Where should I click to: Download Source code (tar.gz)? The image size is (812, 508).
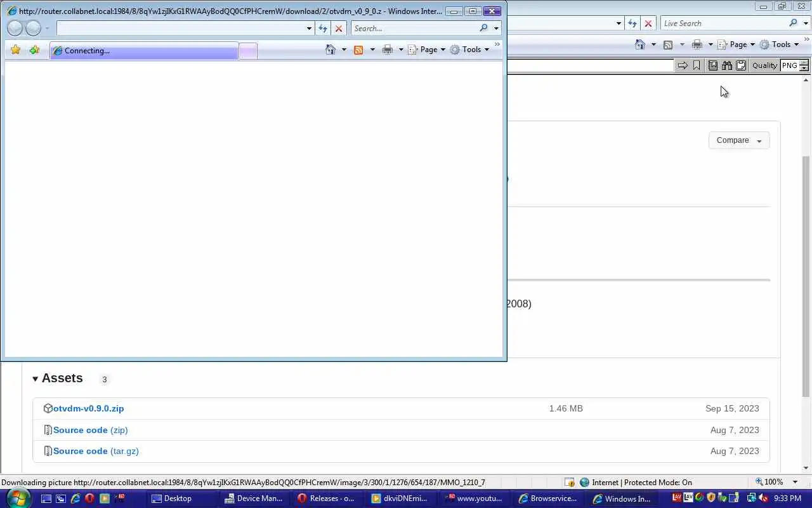point(96,451)
